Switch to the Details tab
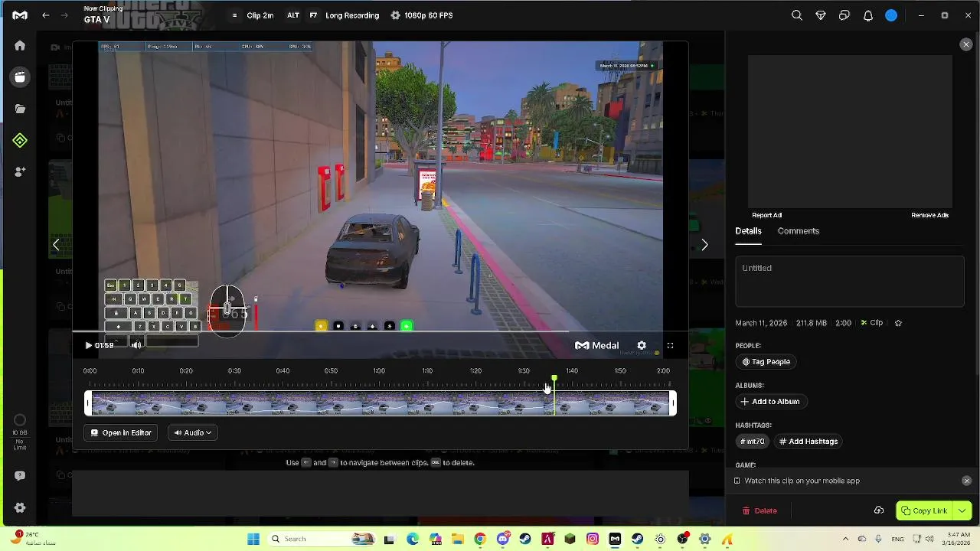This screenshot has height=551, width=980. [x=748, y=231]
